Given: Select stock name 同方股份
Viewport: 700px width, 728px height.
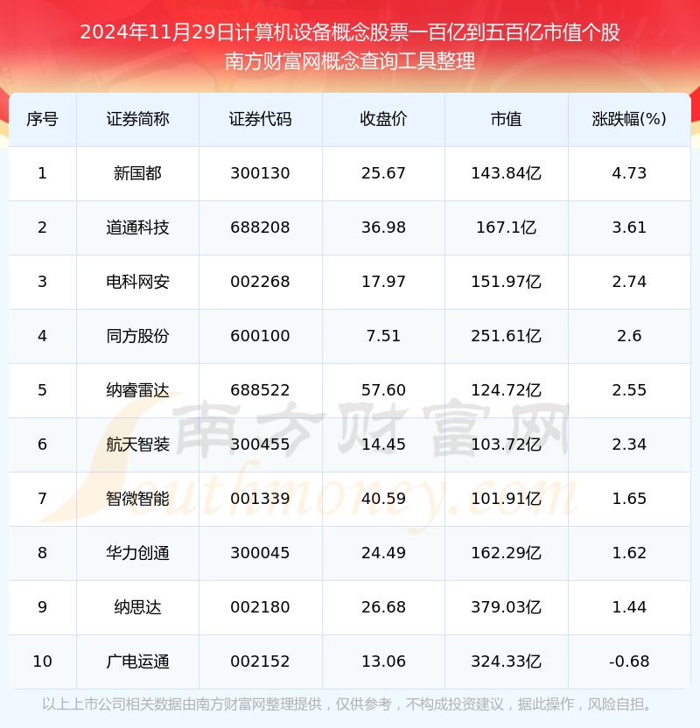Looking at the screenshot, I should click(137, 336).
